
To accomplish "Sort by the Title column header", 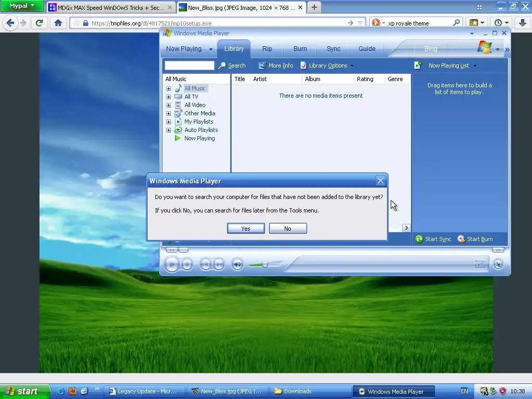I will click(x=241, y=79).
